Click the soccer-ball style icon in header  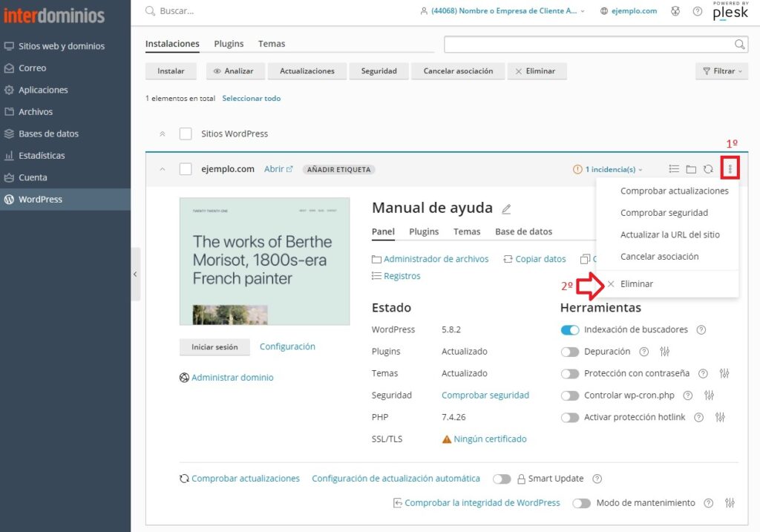pyautogui.click(x=675, y=10)
